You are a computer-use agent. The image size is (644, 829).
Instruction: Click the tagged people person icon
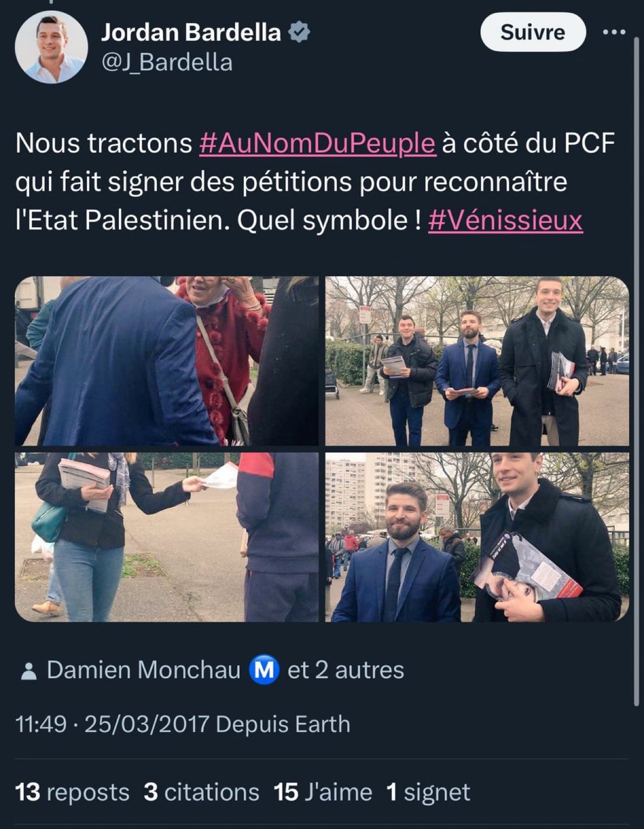click(x=28, y=671)
